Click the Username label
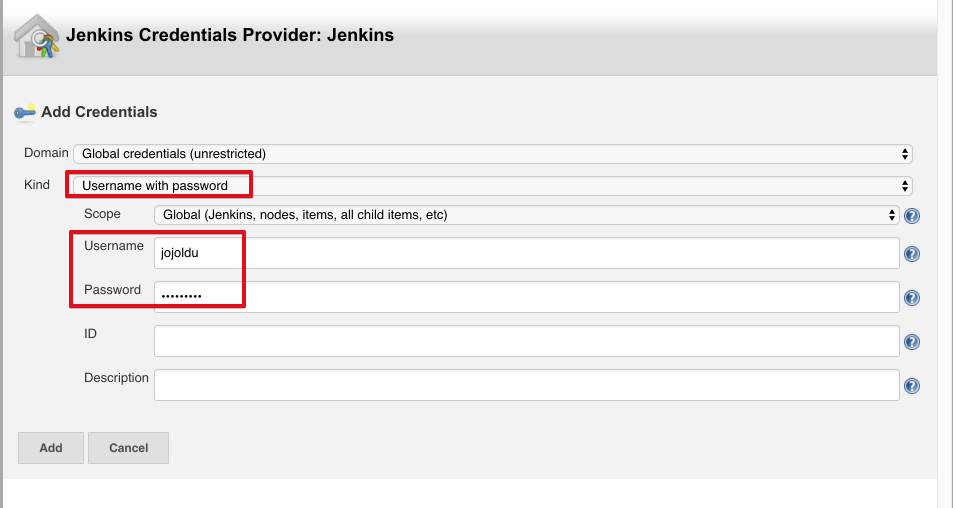Viewport: 953px width, 508px height. [114, 245]
